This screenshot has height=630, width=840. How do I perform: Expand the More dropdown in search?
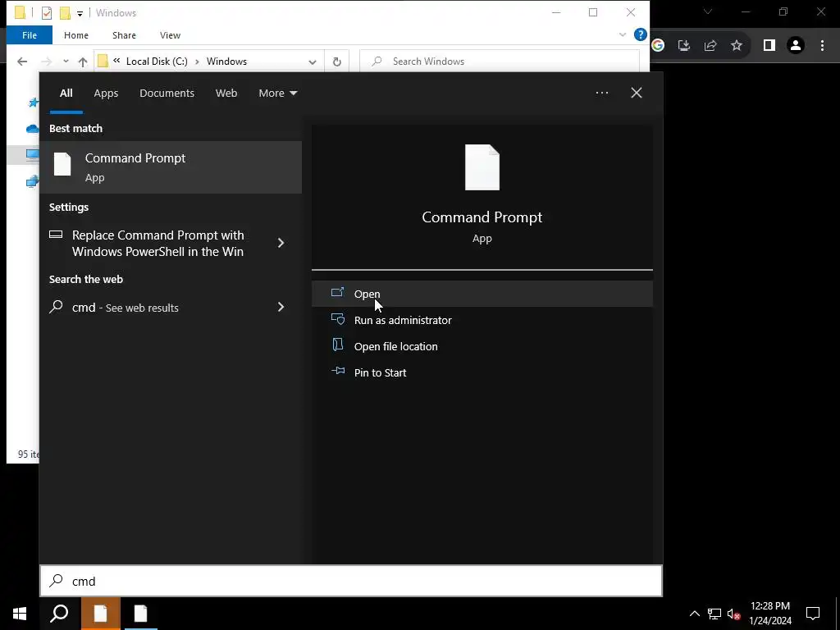277,94
